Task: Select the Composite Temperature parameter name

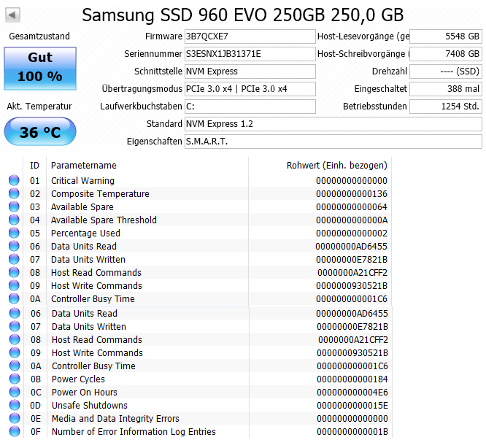Action: [100, 194]
